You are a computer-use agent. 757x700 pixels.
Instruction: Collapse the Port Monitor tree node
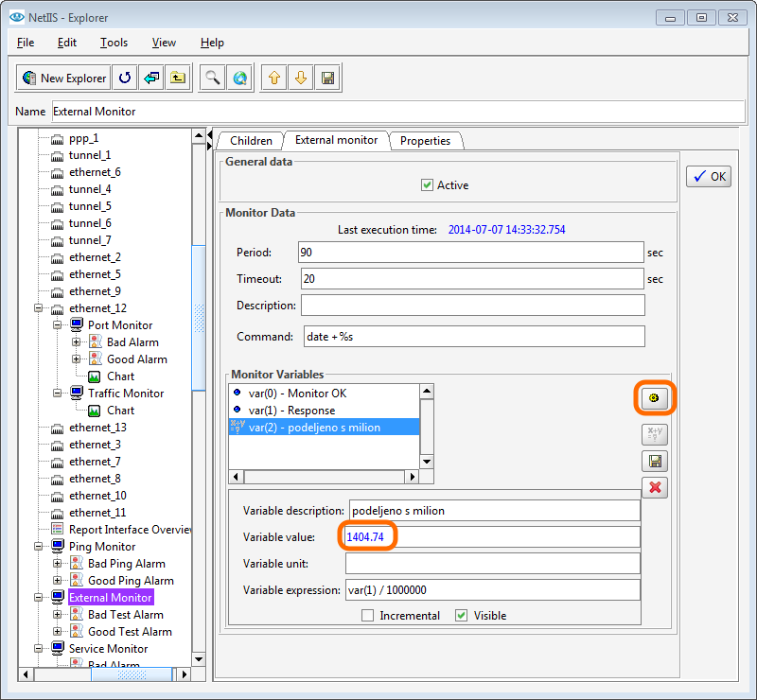tap(58, 325)
